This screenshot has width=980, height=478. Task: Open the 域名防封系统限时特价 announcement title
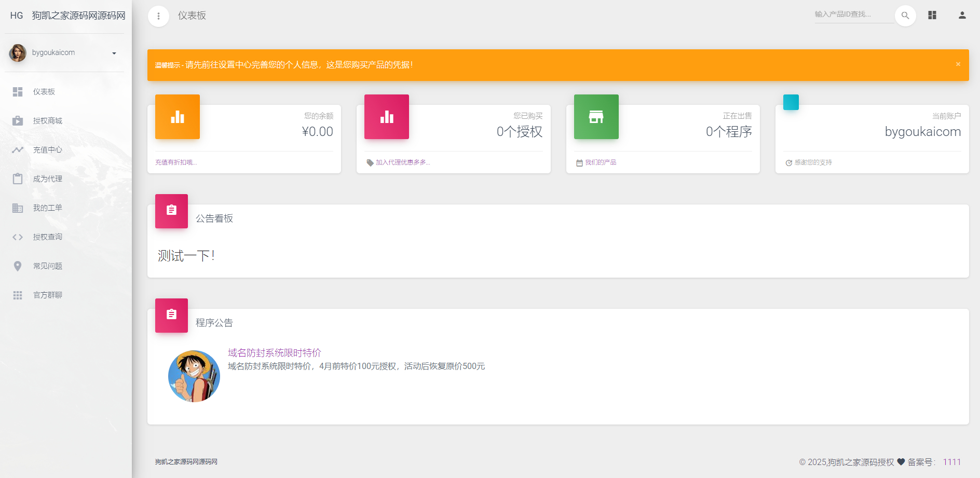click(x=274, y=353)
